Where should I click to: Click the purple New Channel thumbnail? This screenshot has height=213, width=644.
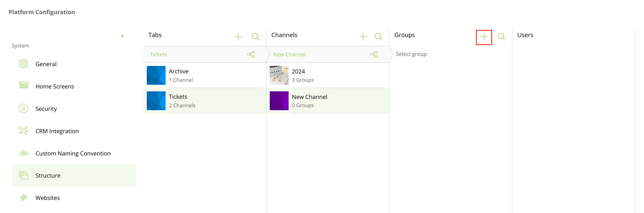tap(279, 101)
